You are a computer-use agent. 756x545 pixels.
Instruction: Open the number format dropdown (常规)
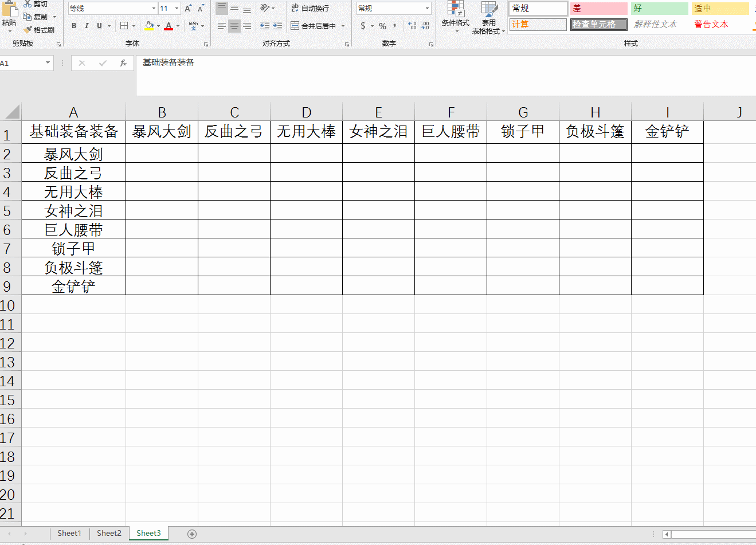click(428, 9)
